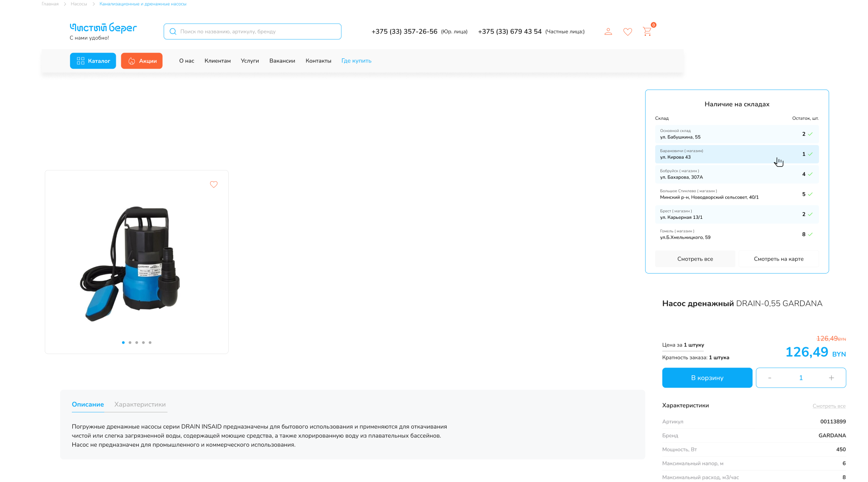Viewport: 868px width, 482px height.
Task: Add pump to favorites with heart icon
Action: point(214,184)
